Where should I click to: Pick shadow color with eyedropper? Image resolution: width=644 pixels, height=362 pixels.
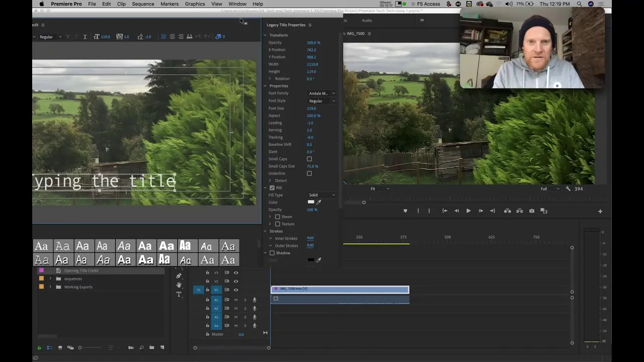(318, 260)
